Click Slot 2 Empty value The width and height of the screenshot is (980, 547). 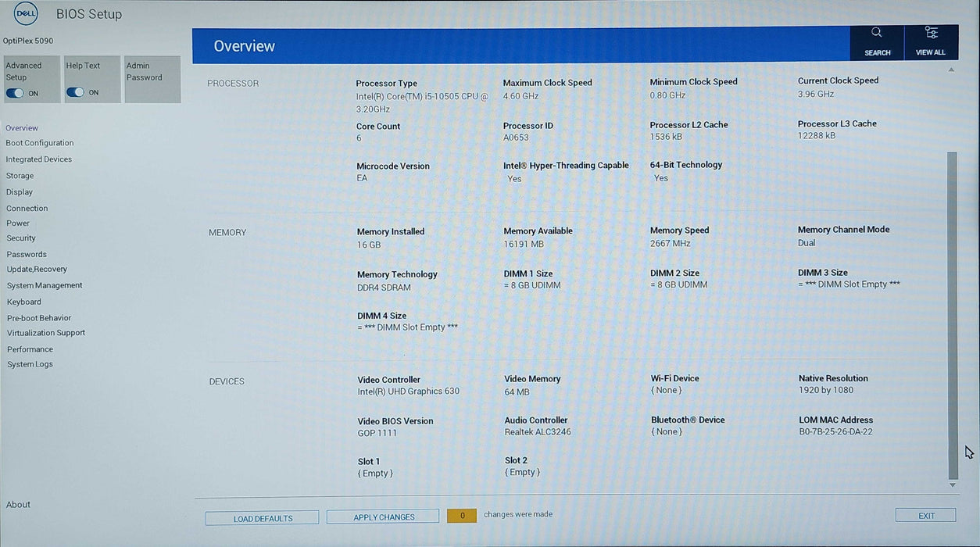click(522, 473)
